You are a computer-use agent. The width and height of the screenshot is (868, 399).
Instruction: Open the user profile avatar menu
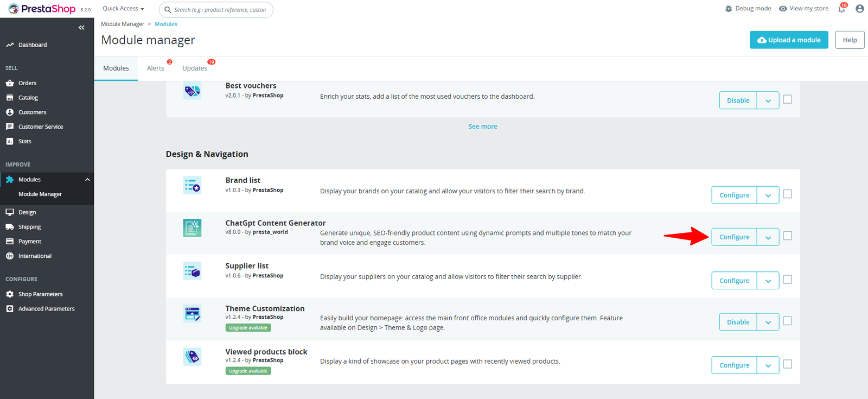(859, 9)
